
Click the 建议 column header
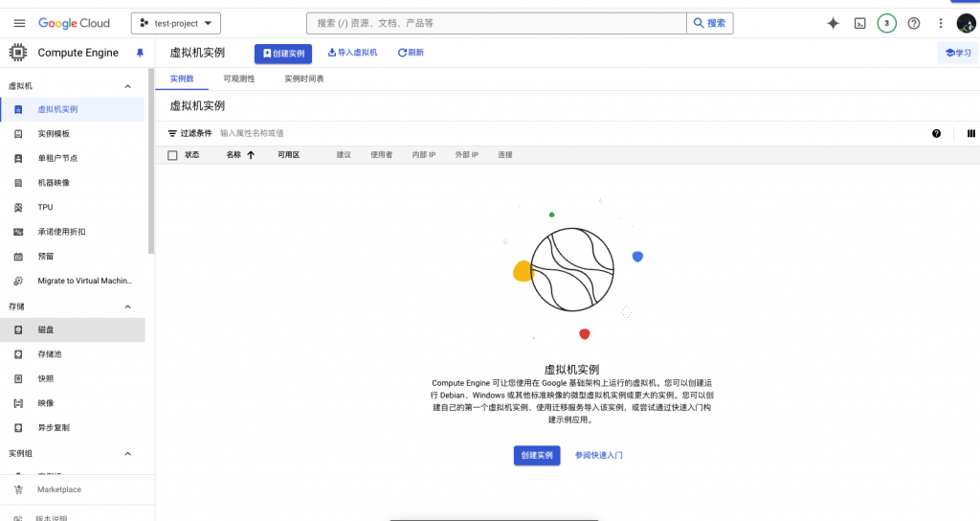click(344, 154)
